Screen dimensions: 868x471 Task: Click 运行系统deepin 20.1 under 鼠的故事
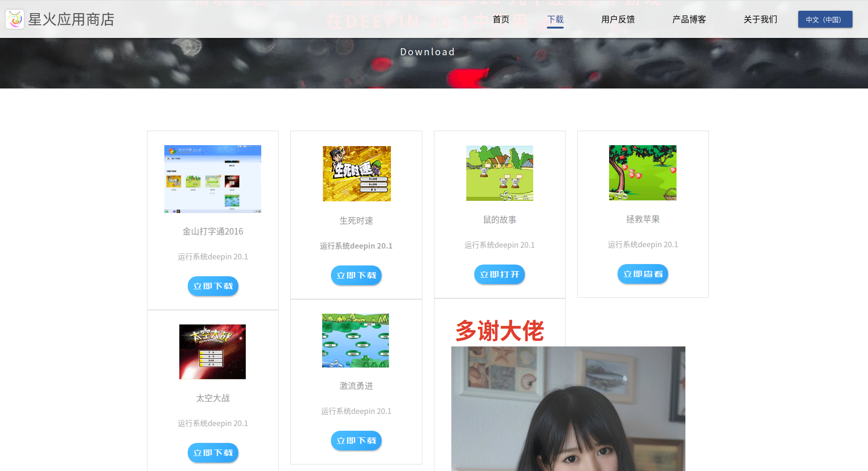(x=500, y=245)
